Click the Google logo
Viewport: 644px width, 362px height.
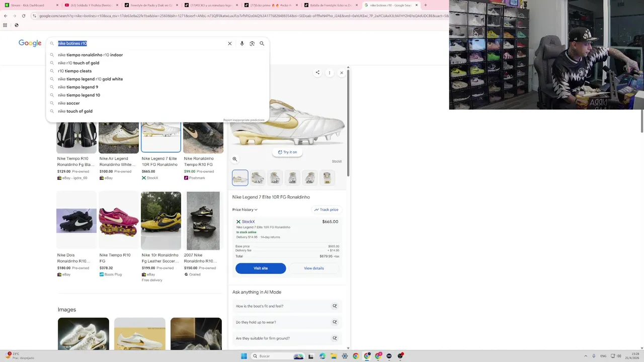click(x=30, y=43)
